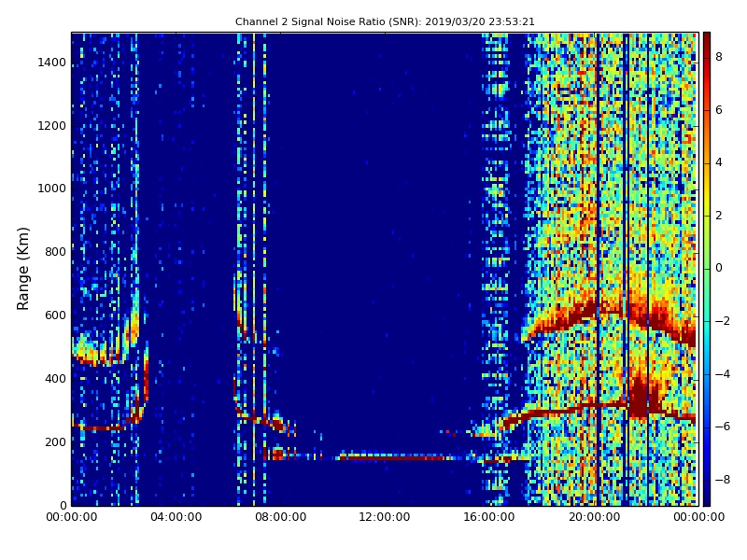Image resolution: width=747 pixels, height=560 pixels.
Task: Click the 'Range (Km)' axis label
Action: coord(22,269)
